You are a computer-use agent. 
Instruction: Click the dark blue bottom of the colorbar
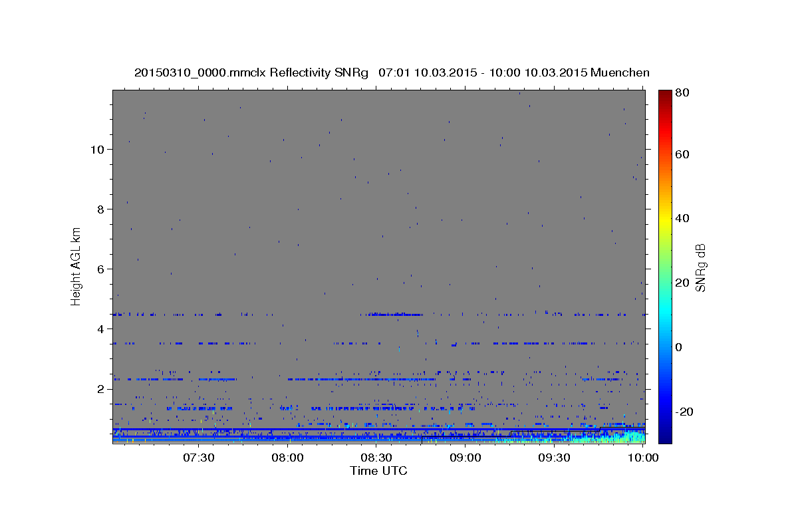click(x=665, y=438)
